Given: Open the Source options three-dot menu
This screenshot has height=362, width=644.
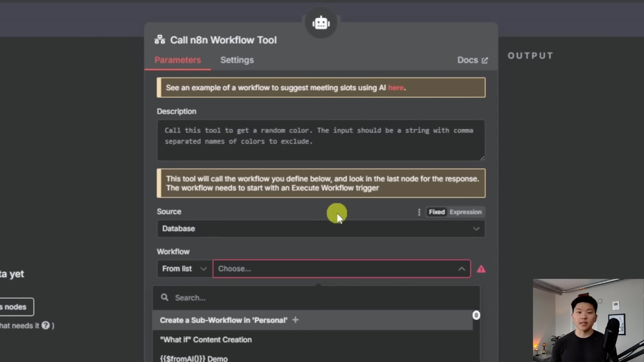Looking at the screenshot, I should coord(419,212).
